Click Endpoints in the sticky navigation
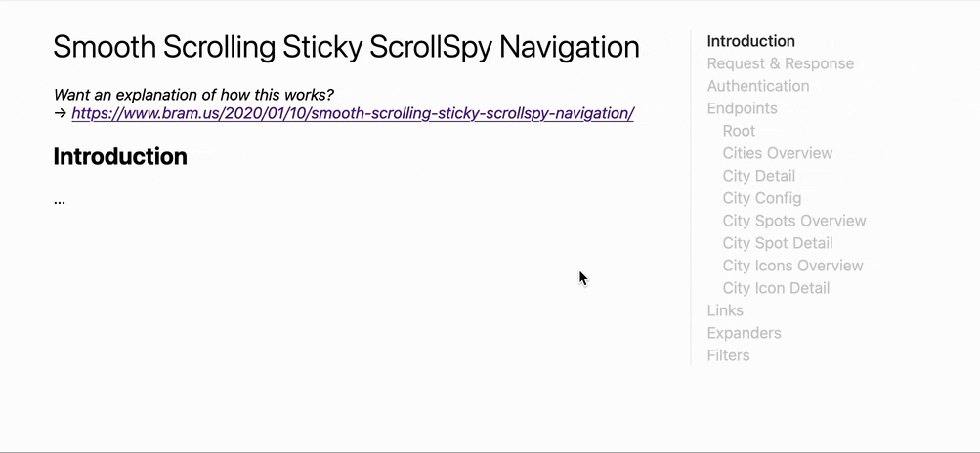Viewport: 980px width, 453px height. click(x=742, y=108)
